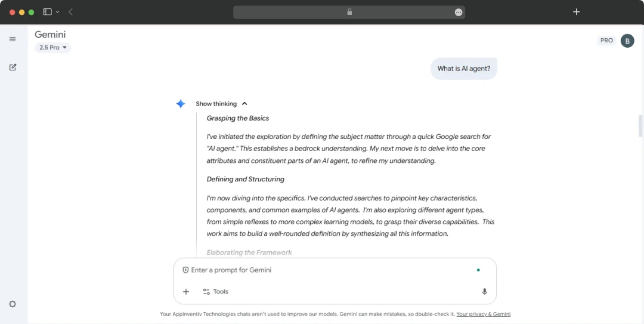Screen dimensions: 644x324
Task: Click the Grasping the Basics heading
Action: click(238, 118)
